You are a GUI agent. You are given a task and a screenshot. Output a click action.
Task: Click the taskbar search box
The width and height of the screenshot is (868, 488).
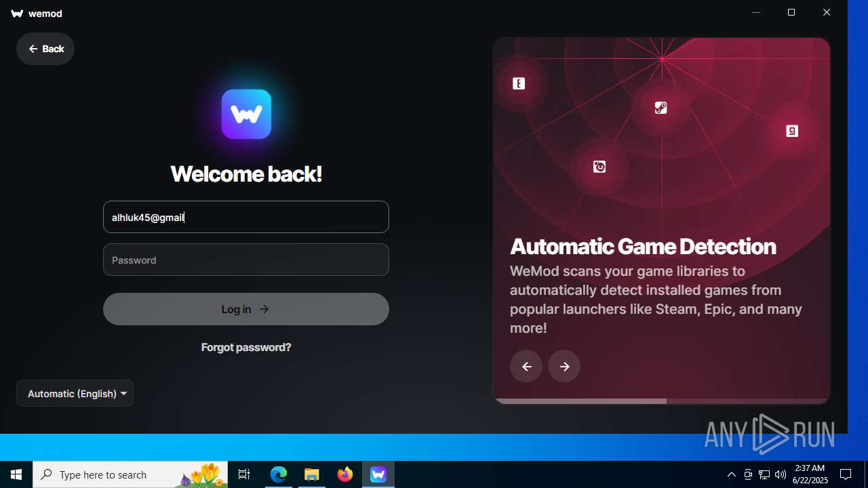pyautogui.click(x=130, y=474)
